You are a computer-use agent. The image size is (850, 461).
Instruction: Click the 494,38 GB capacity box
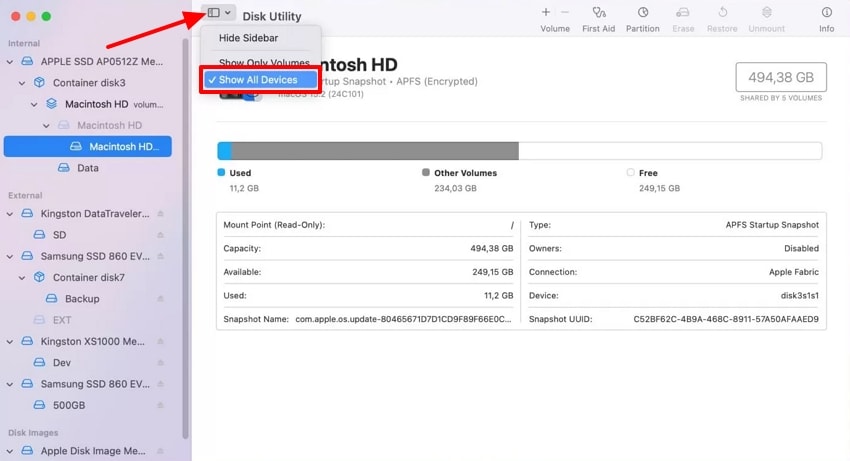(781, 77)
